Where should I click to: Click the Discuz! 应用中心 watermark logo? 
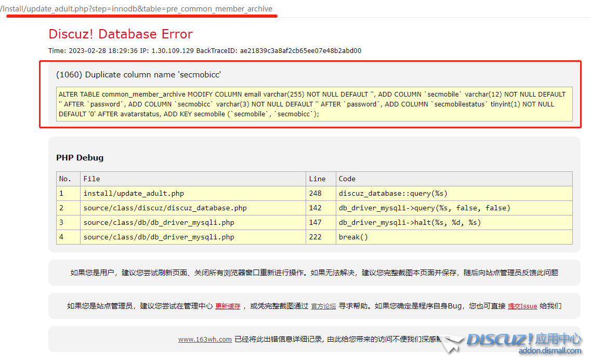point(523,340)
